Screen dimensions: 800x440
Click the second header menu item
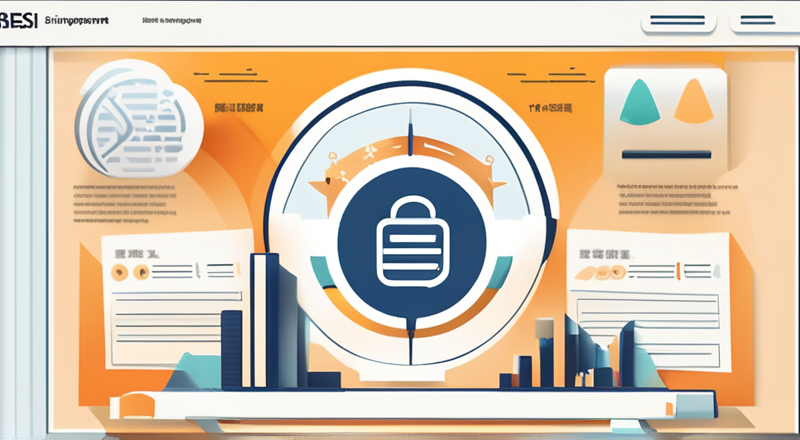[176, 20]
